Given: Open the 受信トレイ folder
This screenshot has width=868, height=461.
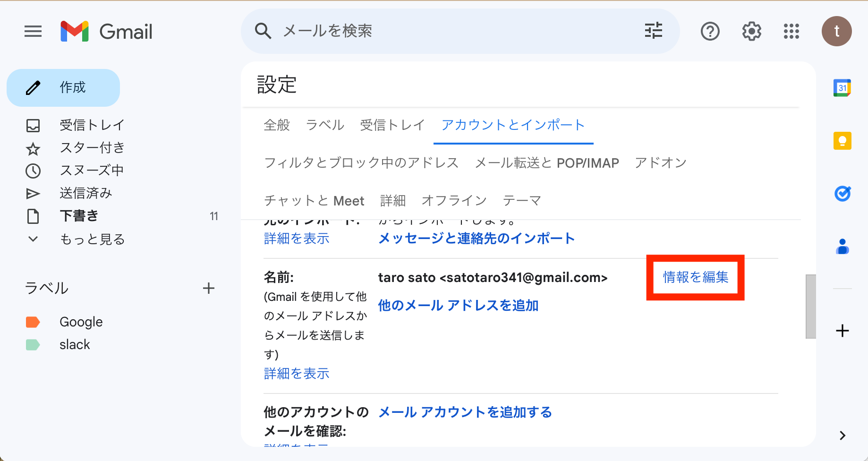Looking at the screenshot, I should pyautogui.click(x=92, y=125).
